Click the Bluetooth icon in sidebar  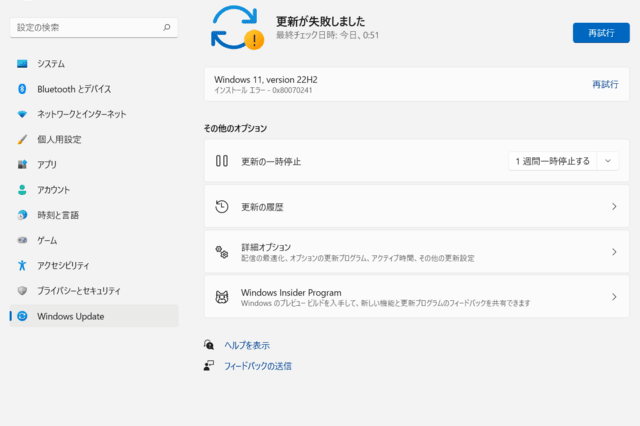pos(22,89)
